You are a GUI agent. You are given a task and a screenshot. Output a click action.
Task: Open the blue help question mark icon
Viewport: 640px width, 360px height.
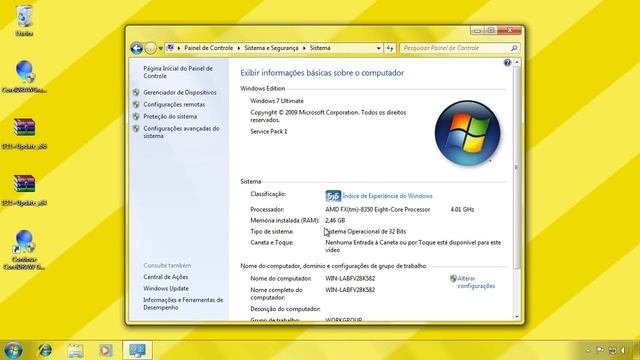pos(507,62)
